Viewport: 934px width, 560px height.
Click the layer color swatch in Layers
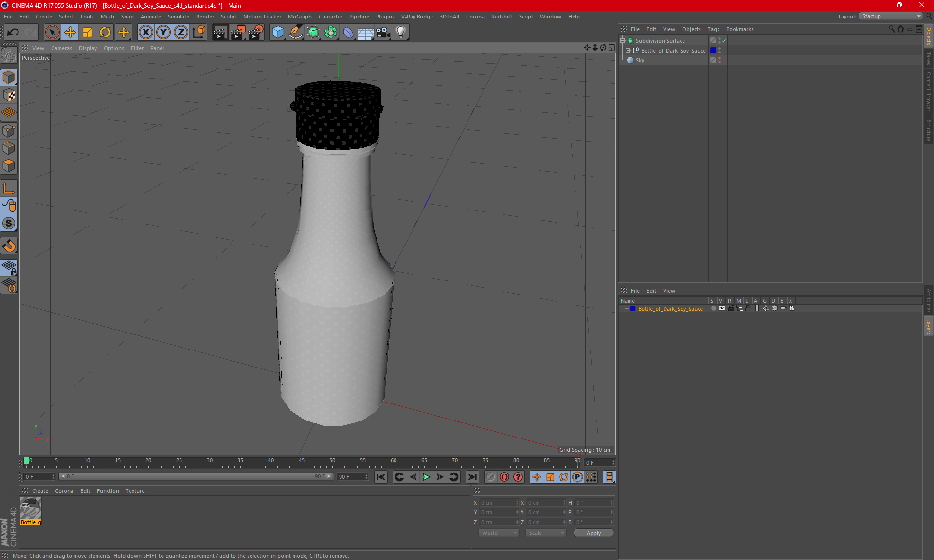[x=633, y=309]
